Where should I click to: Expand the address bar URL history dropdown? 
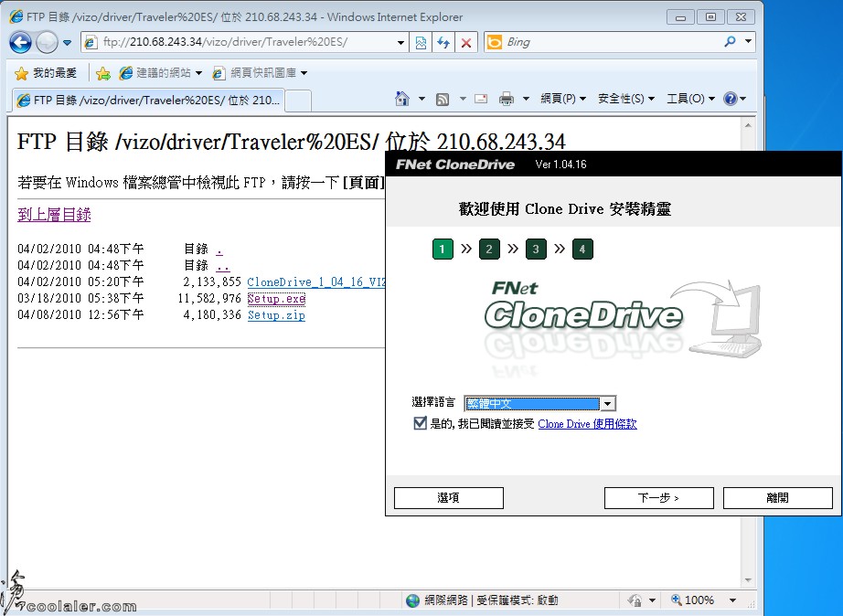(400, 42)
